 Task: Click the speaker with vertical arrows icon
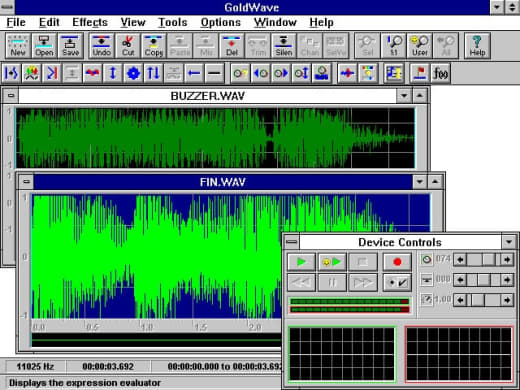301,73
